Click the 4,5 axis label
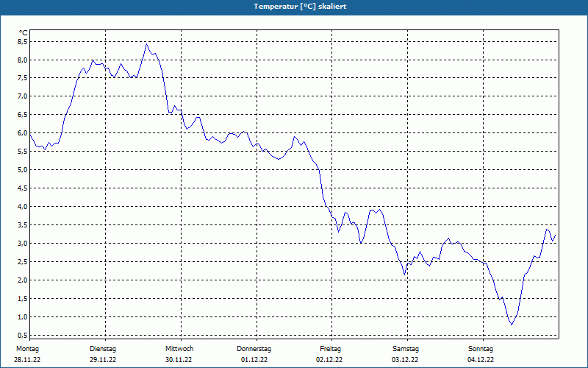The image size is (588, 368). (x=23, y=188)
